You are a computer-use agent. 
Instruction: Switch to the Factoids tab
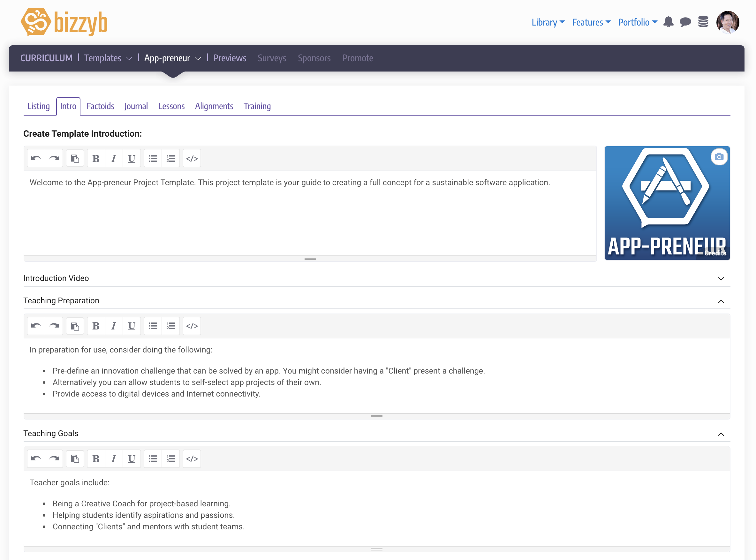100,106
